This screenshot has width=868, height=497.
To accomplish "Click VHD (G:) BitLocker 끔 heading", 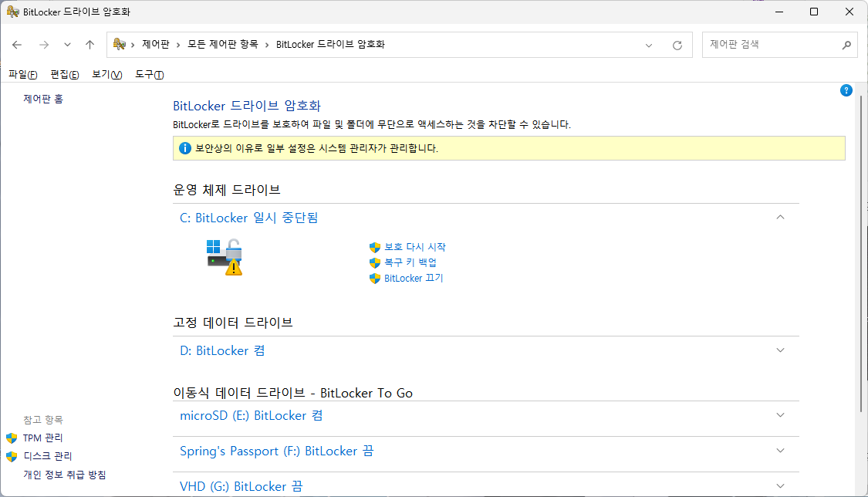I will [241, 486].
